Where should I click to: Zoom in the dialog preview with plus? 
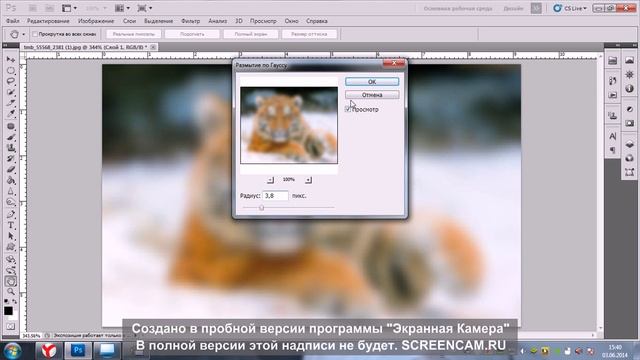308,180
